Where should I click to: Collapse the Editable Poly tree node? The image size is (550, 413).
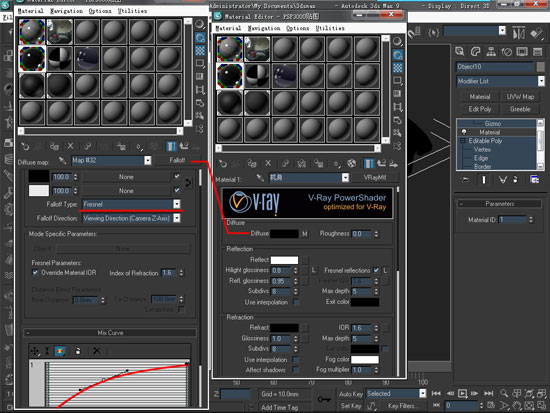click(x=463, y=141)
